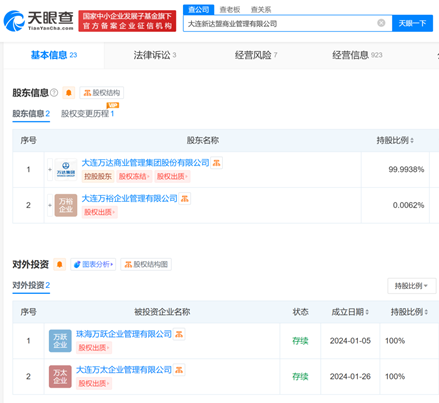Select the 查关系 search tab

pyautogui.click(x=261, y=10)
